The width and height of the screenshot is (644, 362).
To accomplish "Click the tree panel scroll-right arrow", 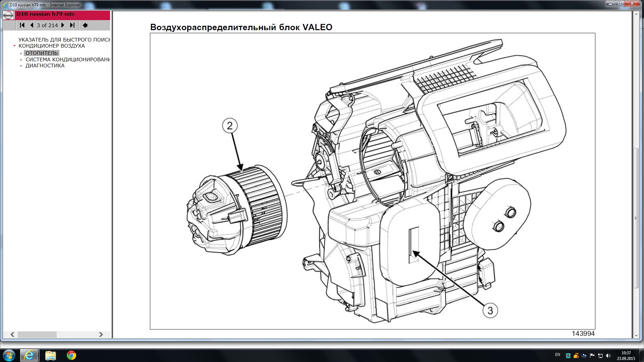I will [x=101, y=335].
